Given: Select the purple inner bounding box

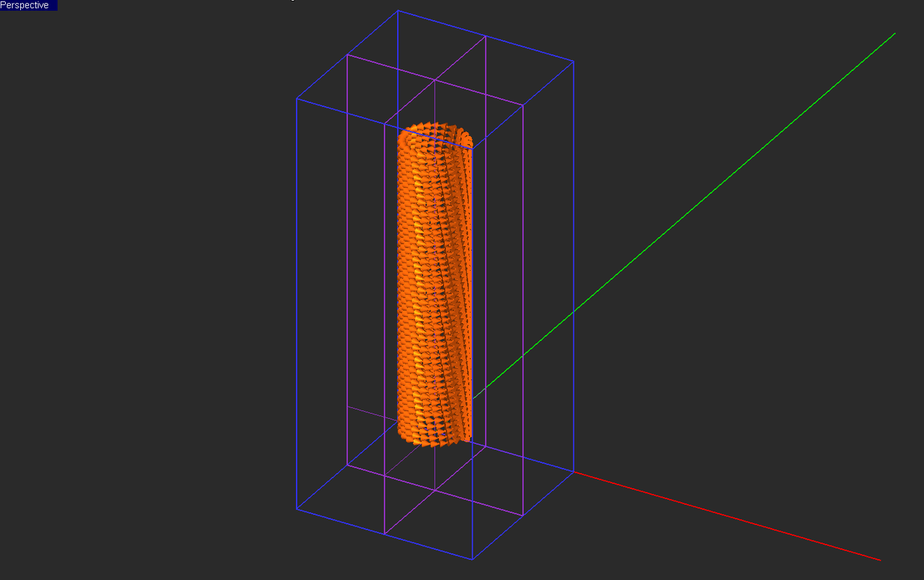Looking at the screenshot, I should [349, 253].
